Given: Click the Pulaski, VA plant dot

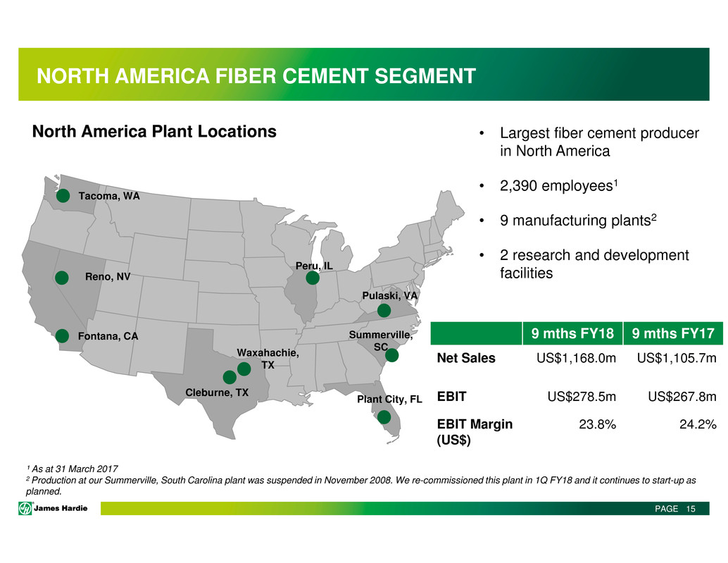Looking at the screenshot, I should (x=384, y=310).
